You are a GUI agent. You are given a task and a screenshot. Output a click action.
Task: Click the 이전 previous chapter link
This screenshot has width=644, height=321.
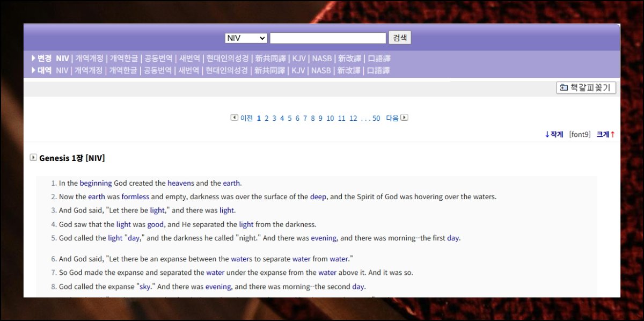[x=246, y=118]
